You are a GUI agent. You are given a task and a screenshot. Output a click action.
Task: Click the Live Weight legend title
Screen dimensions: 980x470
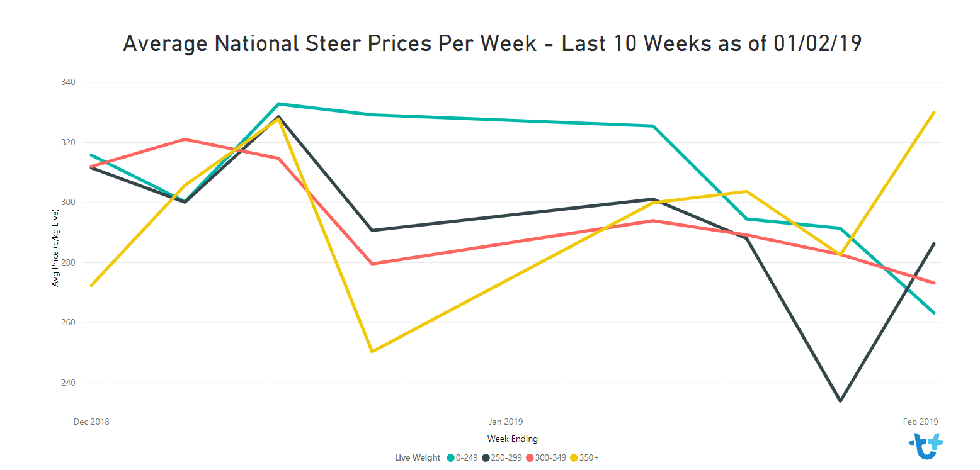coord(418,458)
